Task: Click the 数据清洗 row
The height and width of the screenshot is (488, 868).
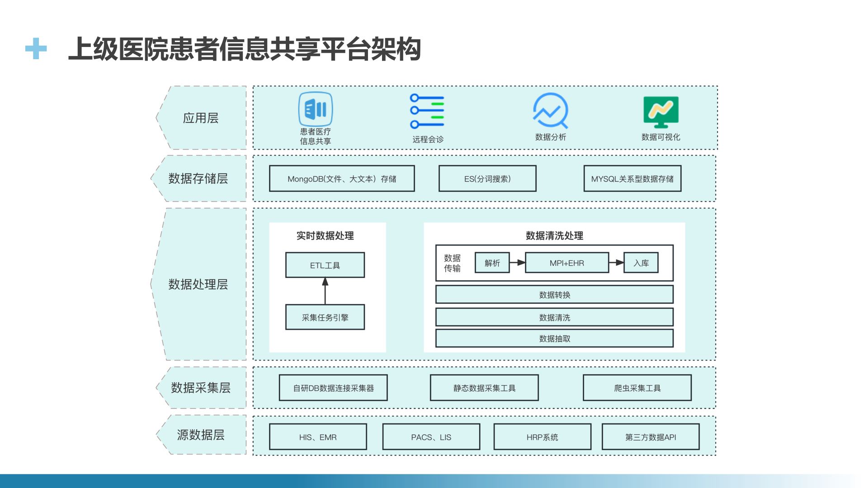Action: tap(554, 317)
